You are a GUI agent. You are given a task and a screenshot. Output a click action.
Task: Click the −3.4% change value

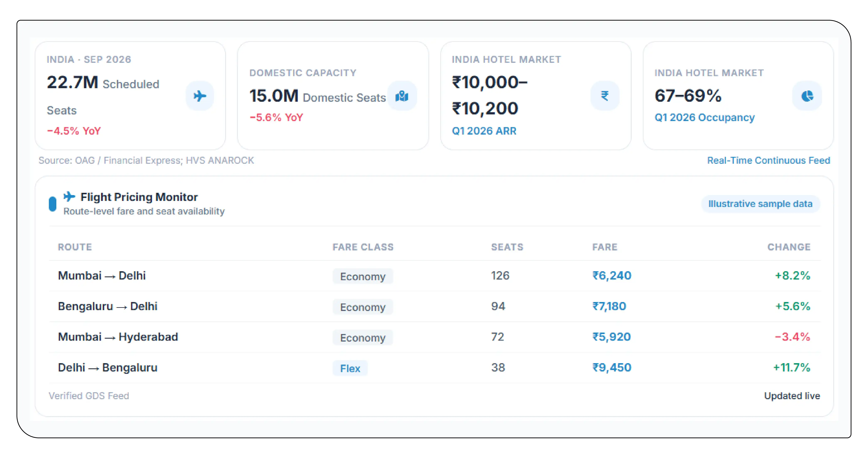point(793,337)
